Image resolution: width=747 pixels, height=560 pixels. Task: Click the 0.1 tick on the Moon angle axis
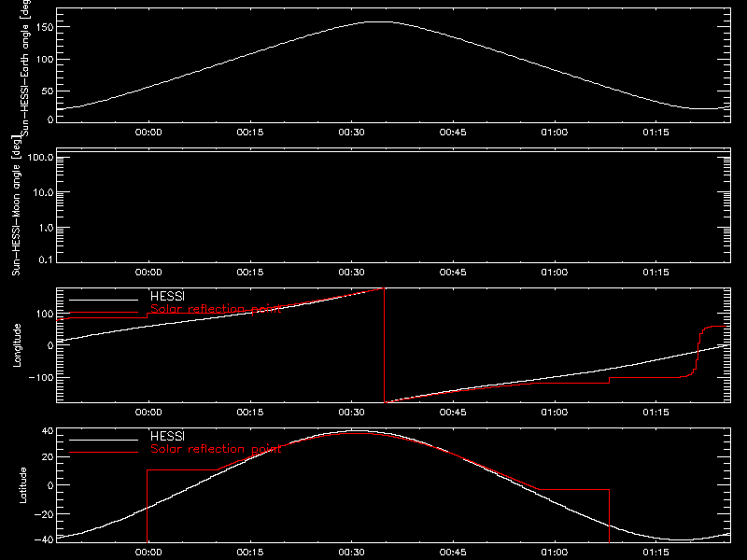point(46,259)
